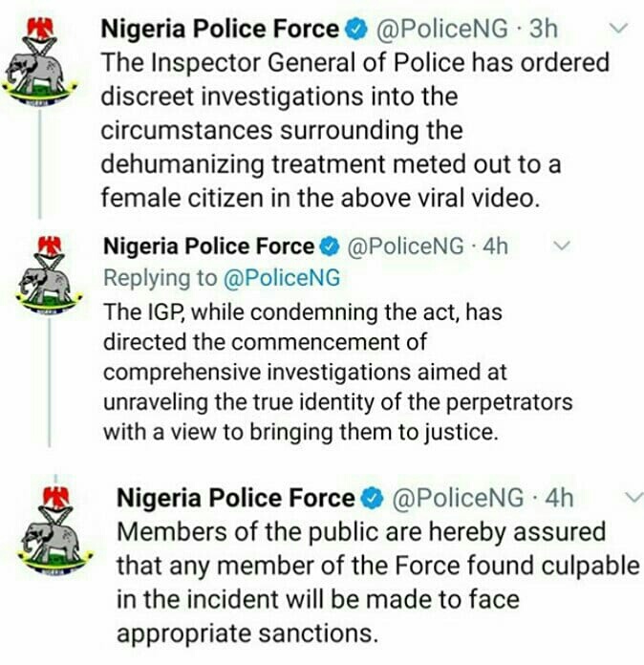Open the '3h' timestamp of the first tweet
This screenshot has height=665, width=644.
point(542,30)
